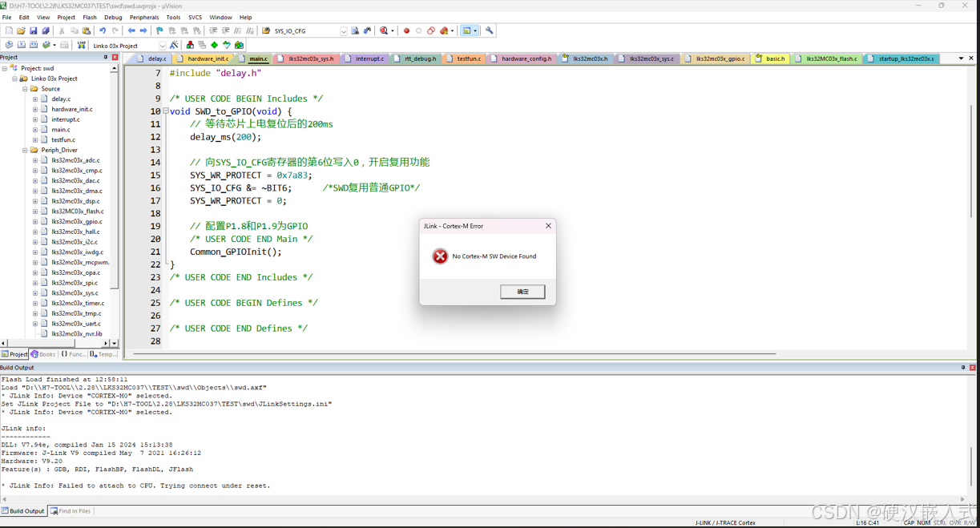Switch to the Books panel tab
The height and width of the screenshot is (528, 980).
tap(43, 354)
